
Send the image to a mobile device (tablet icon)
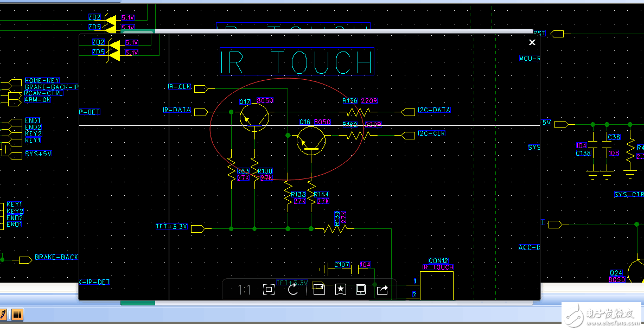pyautogui.click(x=361, y=290)
